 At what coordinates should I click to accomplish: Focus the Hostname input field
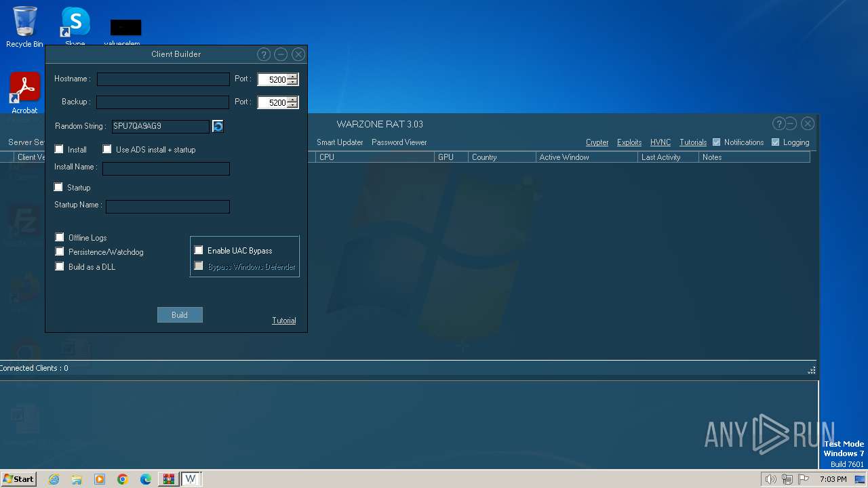[x=163, y=79]
